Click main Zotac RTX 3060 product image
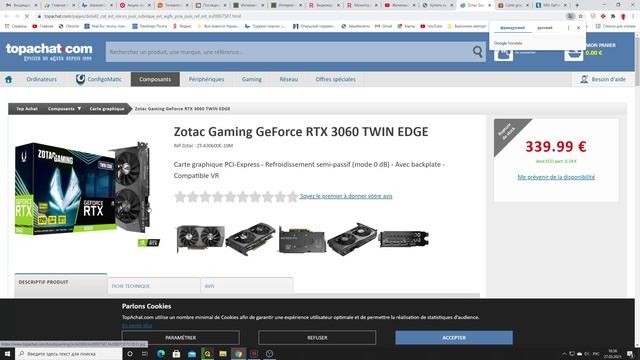 click(83, 190)
